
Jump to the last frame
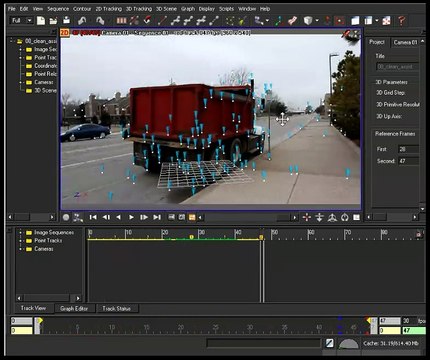(157, 217)
